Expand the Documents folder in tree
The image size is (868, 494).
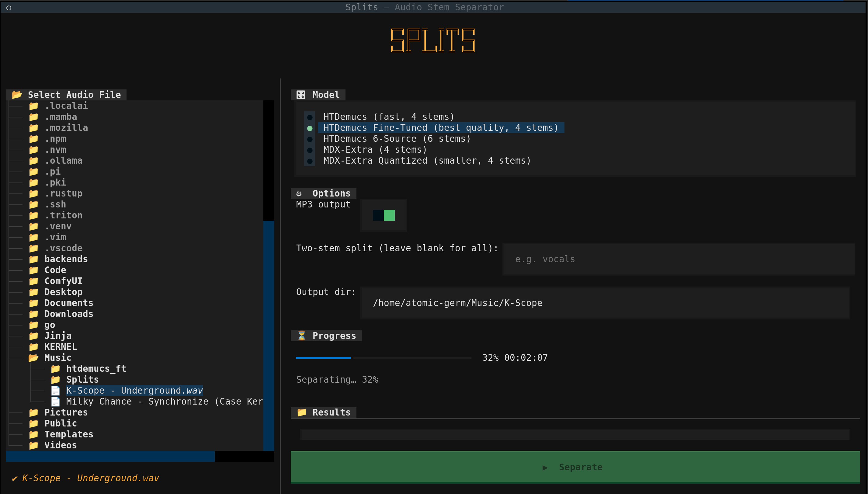point(68,303)
